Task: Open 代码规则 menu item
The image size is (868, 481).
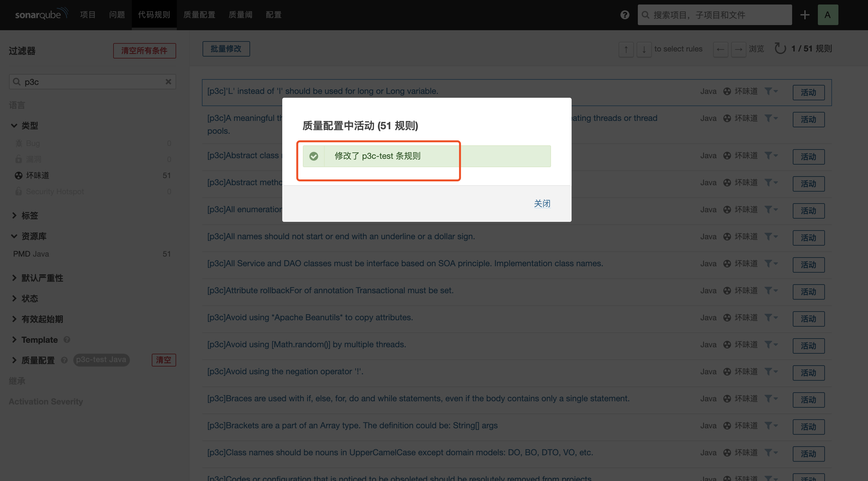Action: pyautogui.click(x=154, y=14)
